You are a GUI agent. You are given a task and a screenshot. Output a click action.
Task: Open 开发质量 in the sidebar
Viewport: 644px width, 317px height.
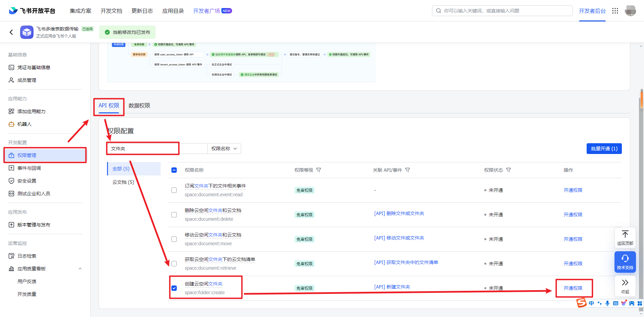27,294
